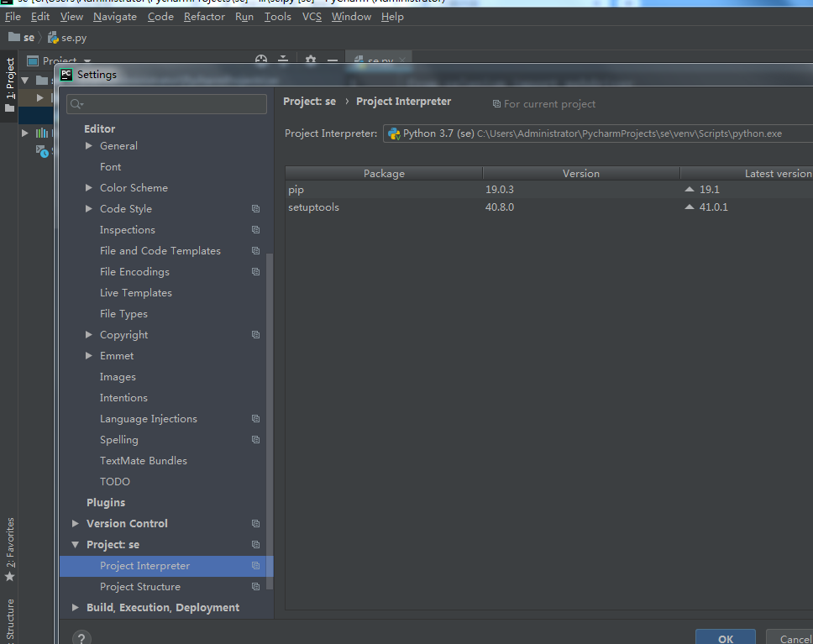The width and height of the screenshot is (813, 644).
Task: Click the copy icon beside For current project
Action: [496, 104]
